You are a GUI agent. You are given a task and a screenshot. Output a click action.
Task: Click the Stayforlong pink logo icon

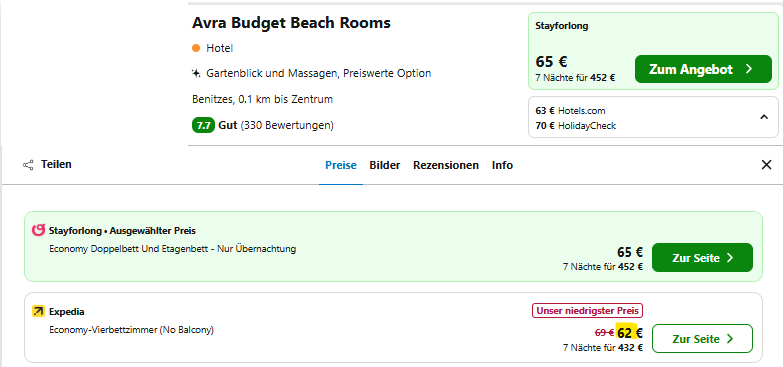click(38, 231)
